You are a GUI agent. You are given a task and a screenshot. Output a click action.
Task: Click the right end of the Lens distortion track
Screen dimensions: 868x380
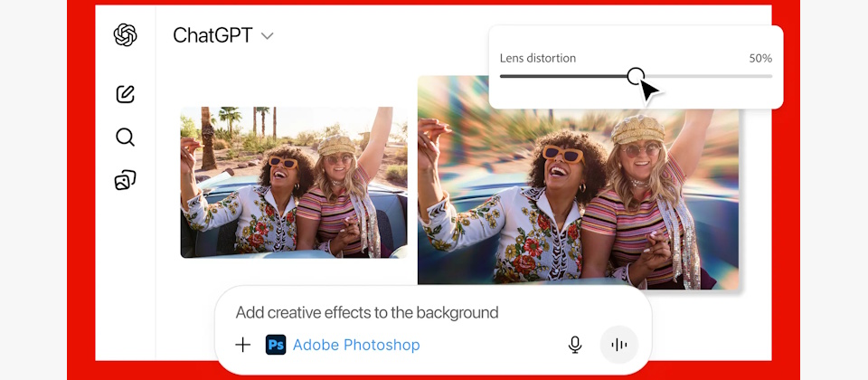click(769, 76)
